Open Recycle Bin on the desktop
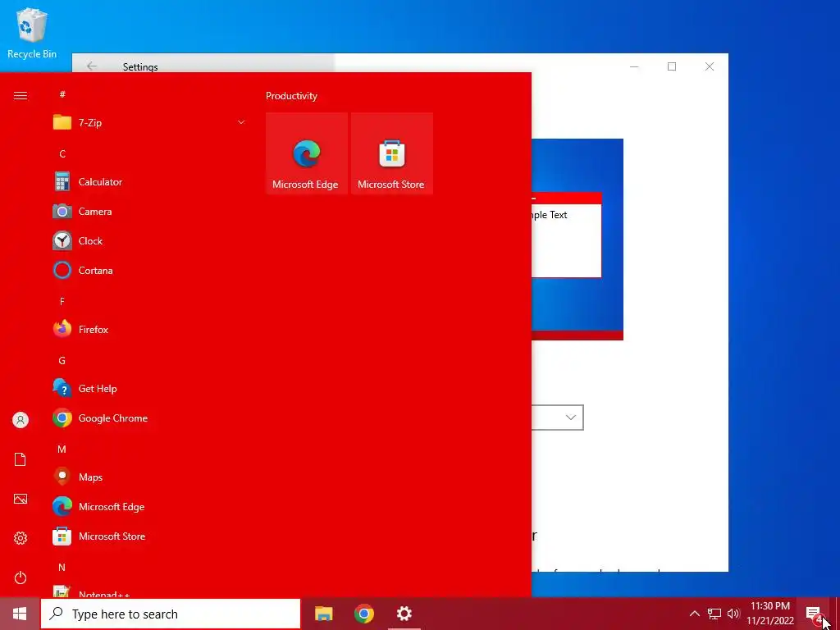 coord(32,32)
